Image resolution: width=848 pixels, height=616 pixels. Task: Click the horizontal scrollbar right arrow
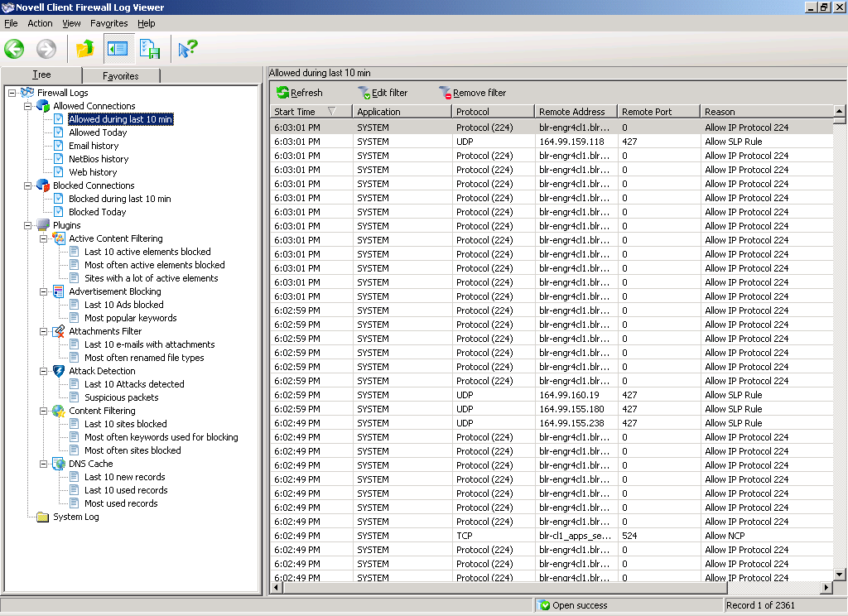[x=826, y=587]
